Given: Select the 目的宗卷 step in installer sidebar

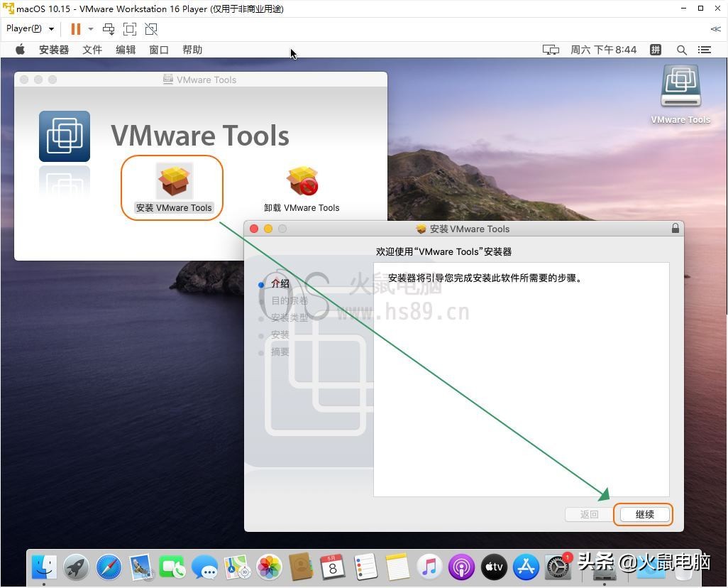Looking at the screenshot, I should pos(289,300).
